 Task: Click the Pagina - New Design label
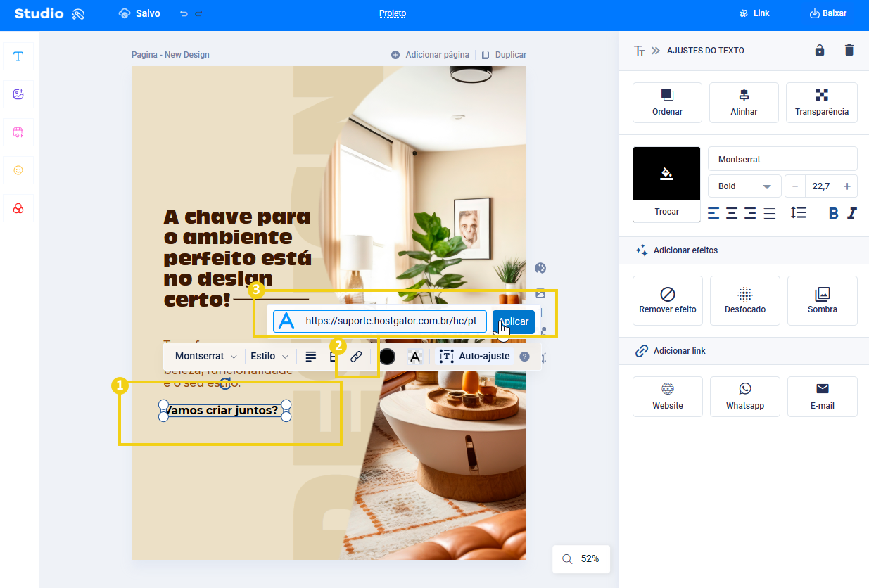point(170,55)
